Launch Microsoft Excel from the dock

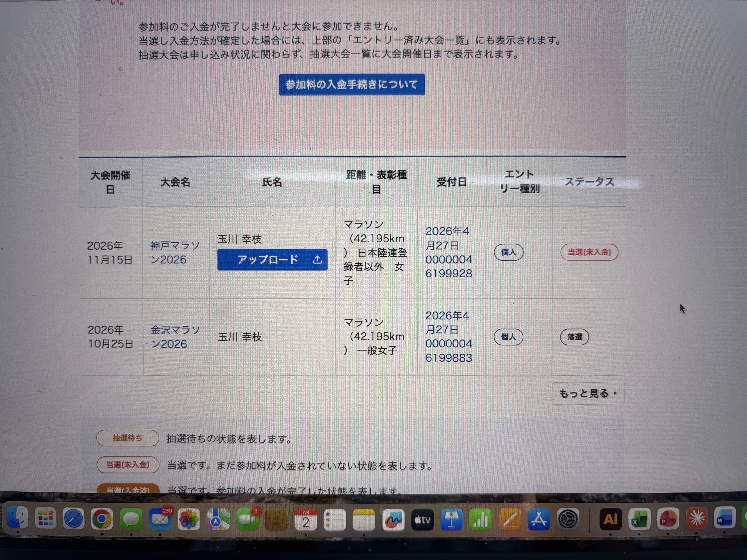pyautogui.click(x=639, y=519)
